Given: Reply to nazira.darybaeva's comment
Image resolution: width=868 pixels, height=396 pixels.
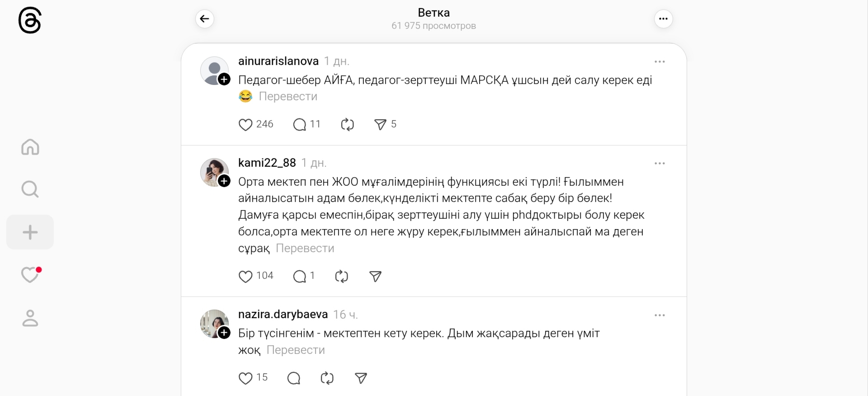Looking at the screenshot, I should coord(294,378).
